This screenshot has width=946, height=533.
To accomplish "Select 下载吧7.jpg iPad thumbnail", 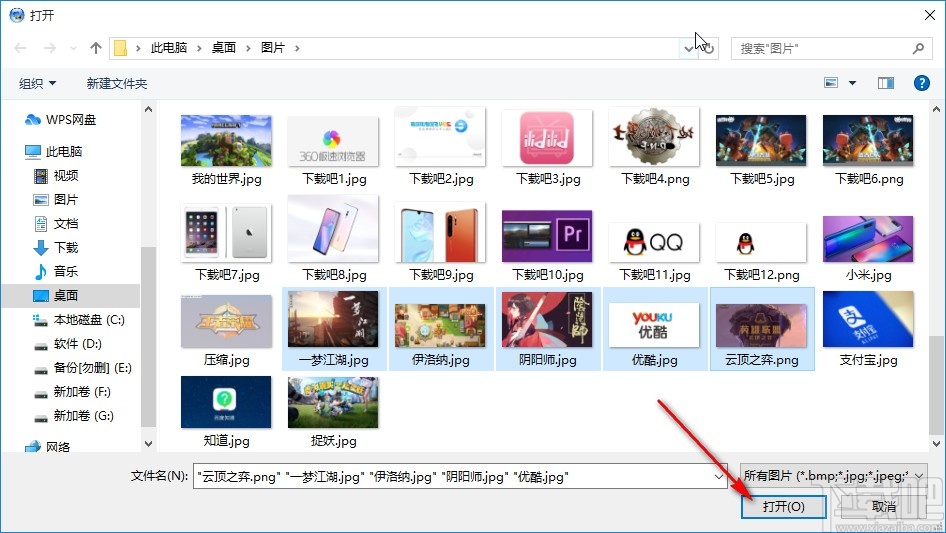I will [226, 233].
